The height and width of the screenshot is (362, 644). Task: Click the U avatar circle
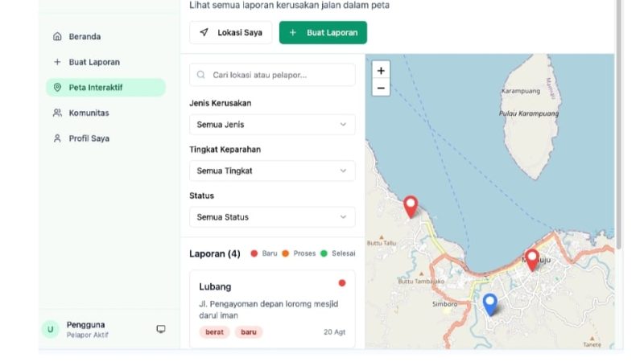coord(51,329)
